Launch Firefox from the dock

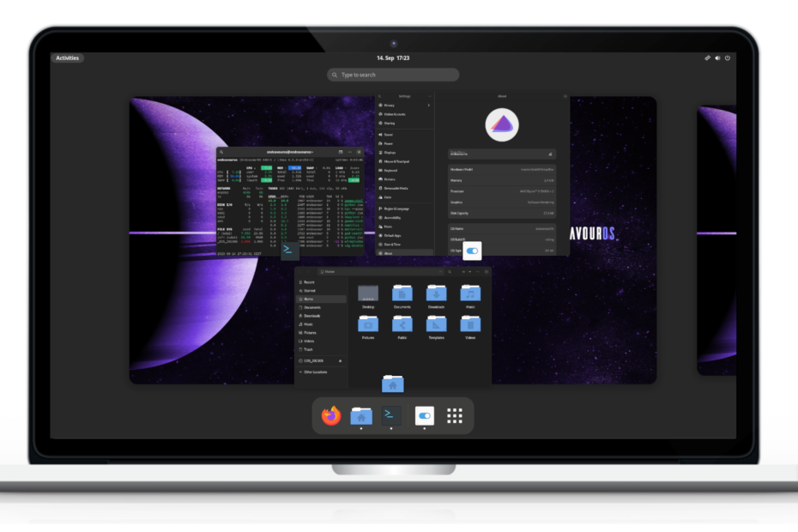coord(331,416)
